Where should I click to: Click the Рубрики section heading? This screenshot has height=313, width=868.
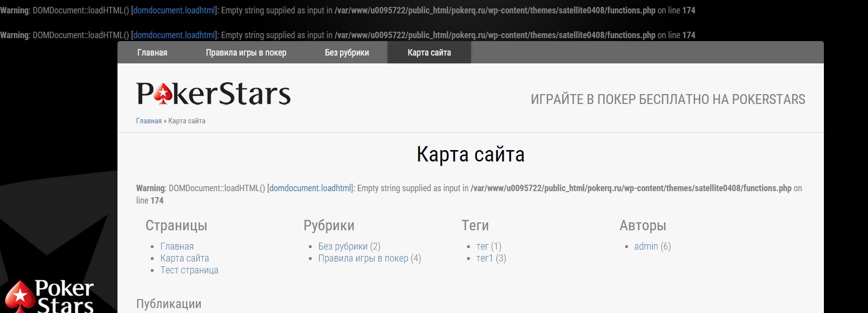tap(329, 226)
